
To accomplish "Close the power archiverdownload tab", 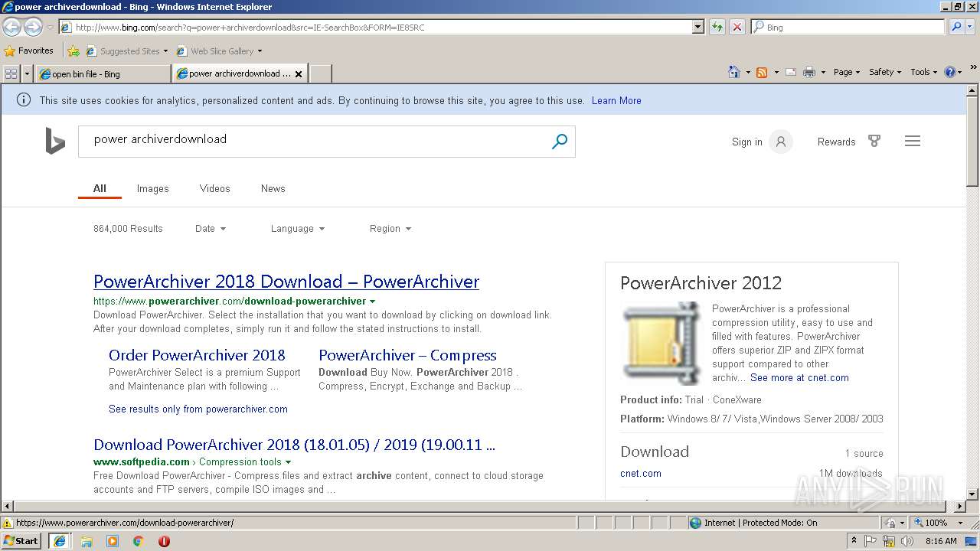I will (x=299, y=74).
